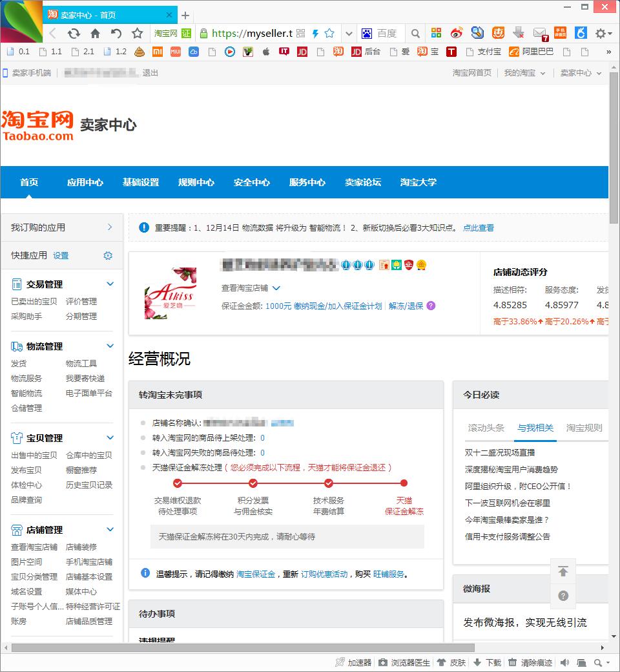Read 双十二盛况现场直播 article
620x672 pixels.
click(500, 452)
